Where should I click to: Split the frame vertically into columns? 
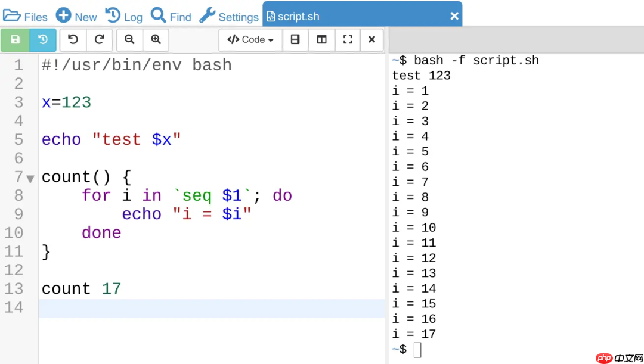pos(321,40)
